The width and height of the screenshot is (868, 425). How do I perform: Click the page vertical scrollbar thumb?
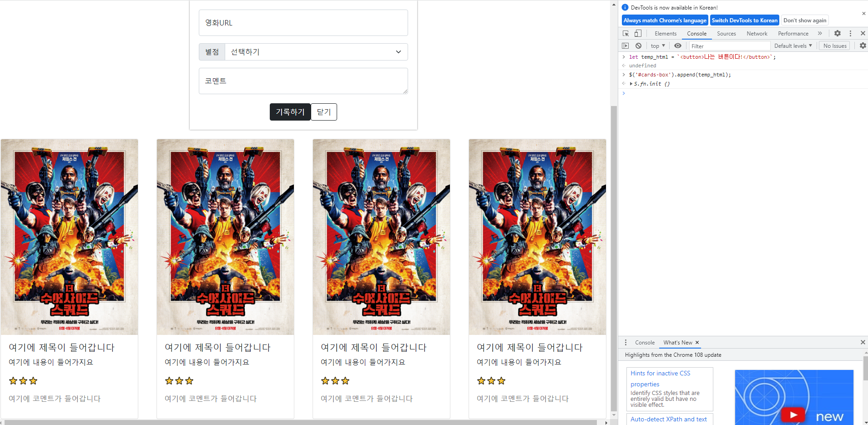(614, 258)
